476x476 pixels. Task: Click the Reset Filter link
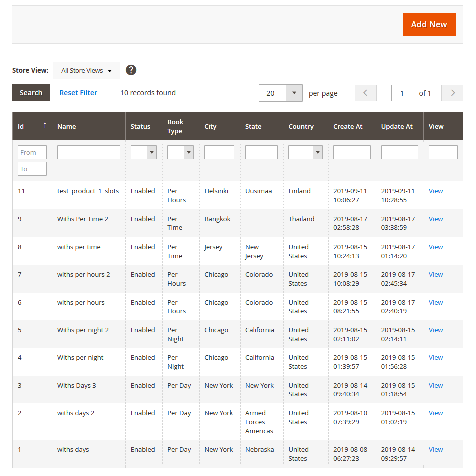pyautogui.click(x=78, y=93)
